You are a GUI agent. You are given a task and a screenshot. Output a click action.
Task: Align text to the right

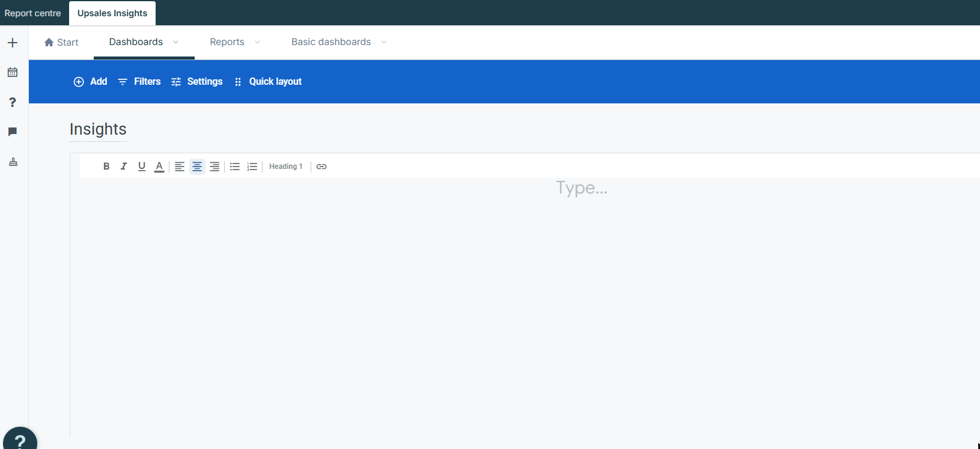215,166
